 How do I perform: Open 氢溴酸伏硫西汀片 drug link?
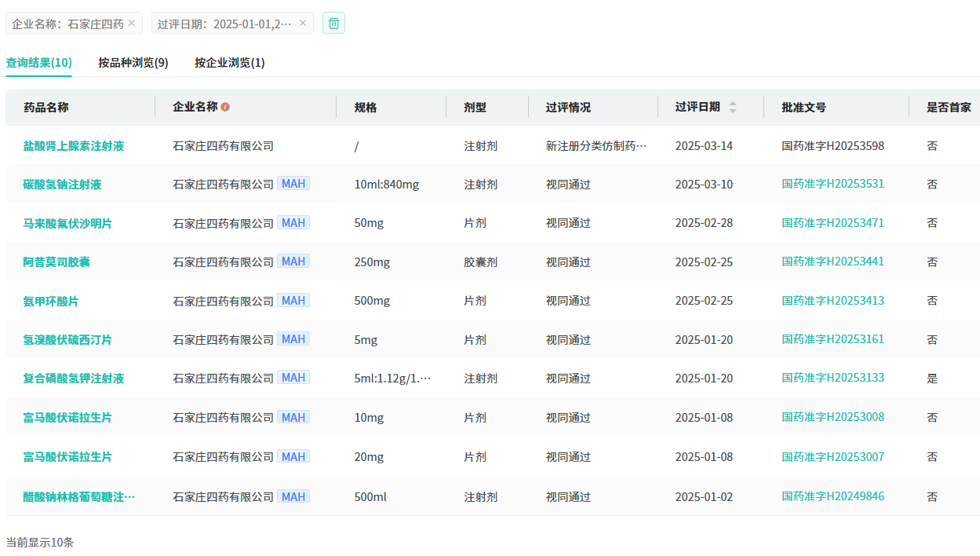[x=67, y=340]
